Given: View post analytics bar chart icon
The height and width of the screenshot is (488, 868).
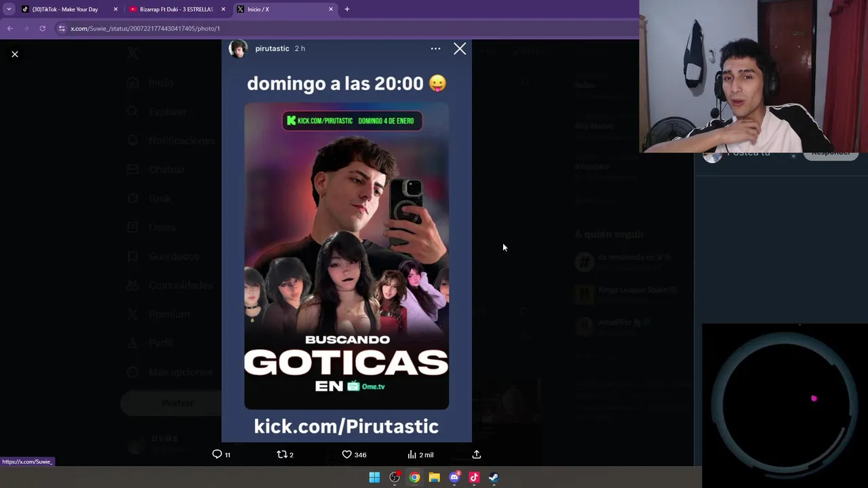Looking at the screenshot, I should 412,454.
